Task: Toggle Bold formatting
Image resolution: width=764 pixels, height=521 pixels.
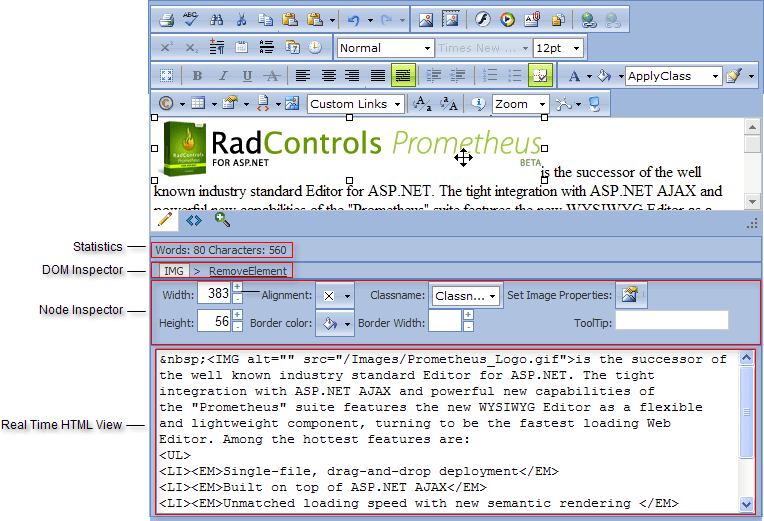Action: pyautogui.click(x=197, y=76)
